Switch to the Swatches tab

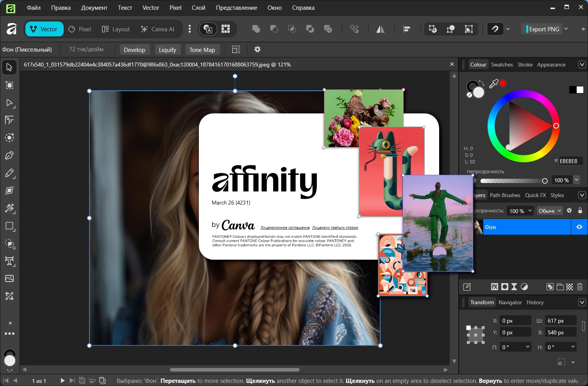click(x=502, y=65)
